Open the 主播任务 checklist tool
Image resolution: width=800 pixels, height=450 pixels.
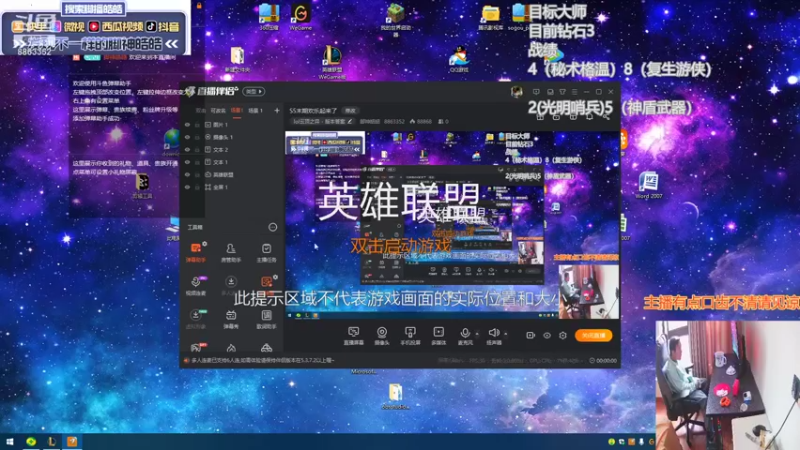click(266, 252)
